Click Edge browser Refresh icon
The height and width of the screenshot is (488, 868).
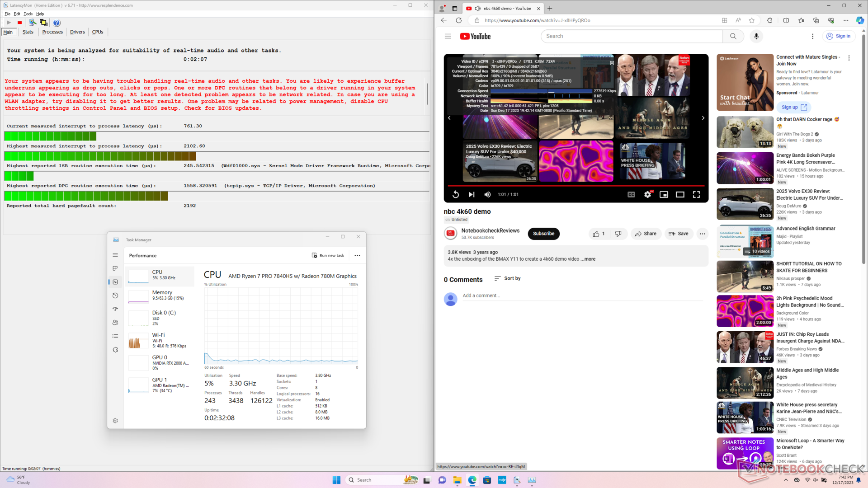458,20
